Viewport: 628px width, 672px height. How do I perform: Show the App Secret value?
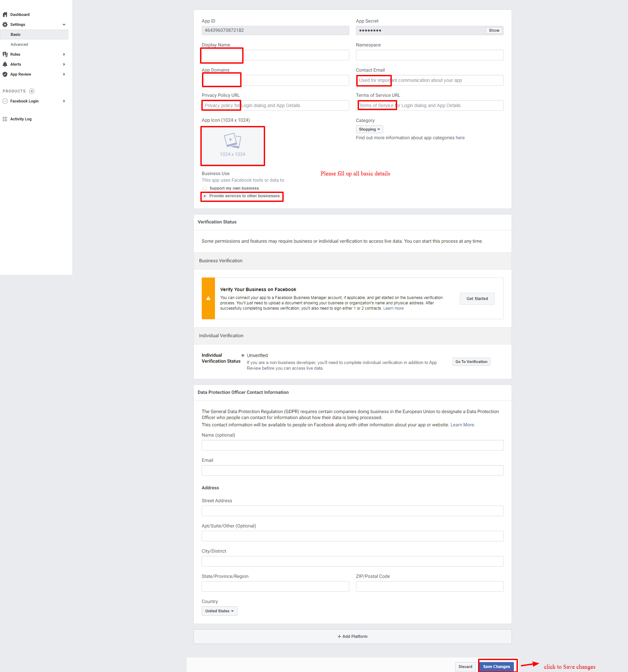click(x=494, y=31)
